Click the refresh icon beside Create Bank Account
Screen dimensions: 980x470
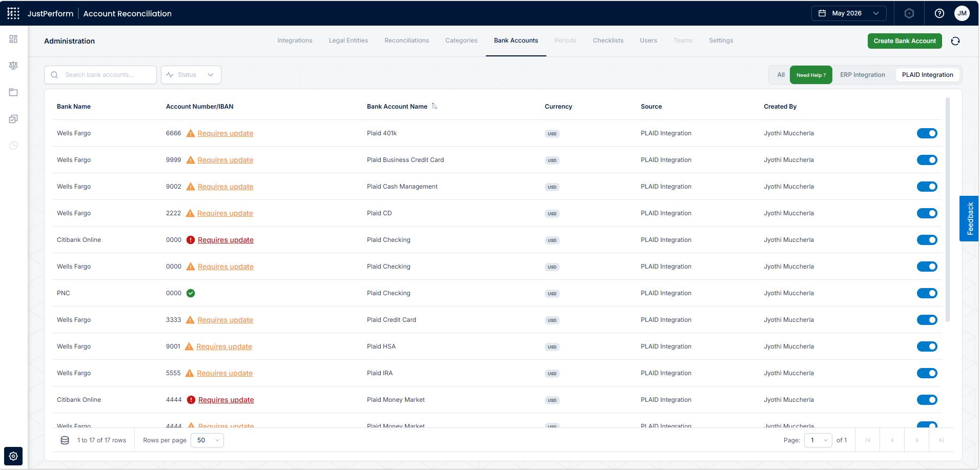click(x=955, y=41)
